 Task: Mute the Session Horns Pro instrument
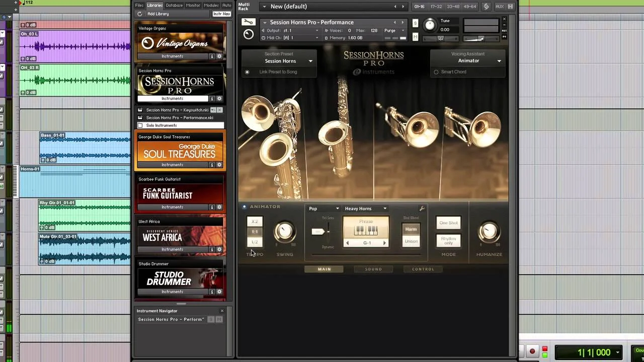click(x=415, y=37)
